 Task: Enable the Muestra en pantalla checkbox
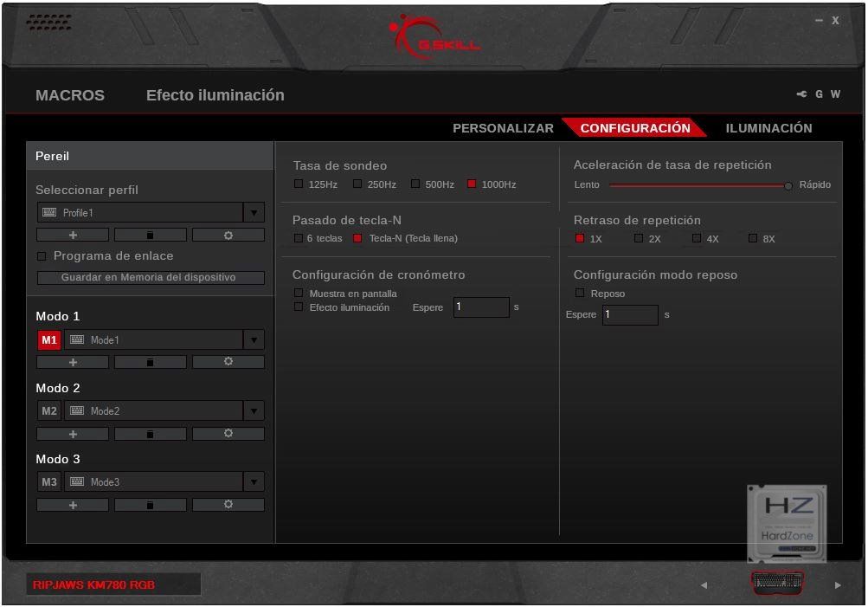pos(299,293)
